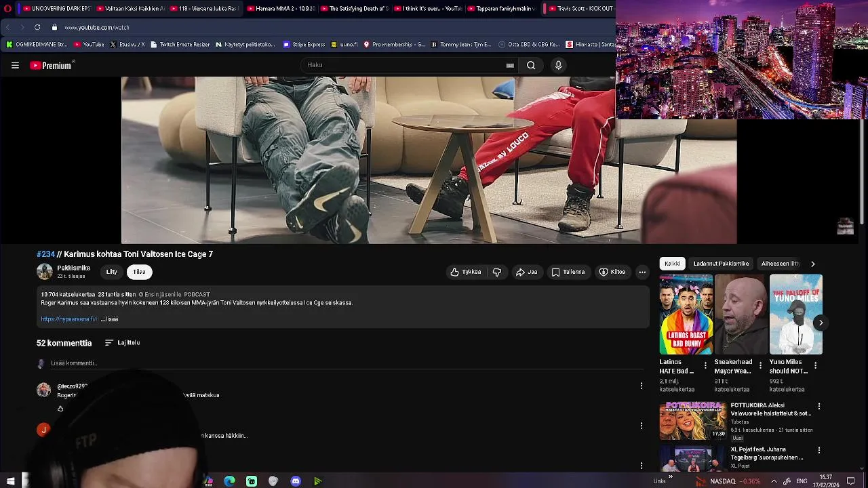Advance the shelf with next arrow
The image size is (868, 488).
coord(821,323)
